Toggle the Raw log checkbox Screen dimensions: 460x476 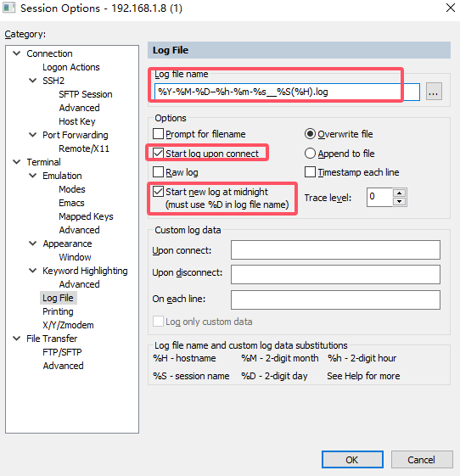(158, 172)
